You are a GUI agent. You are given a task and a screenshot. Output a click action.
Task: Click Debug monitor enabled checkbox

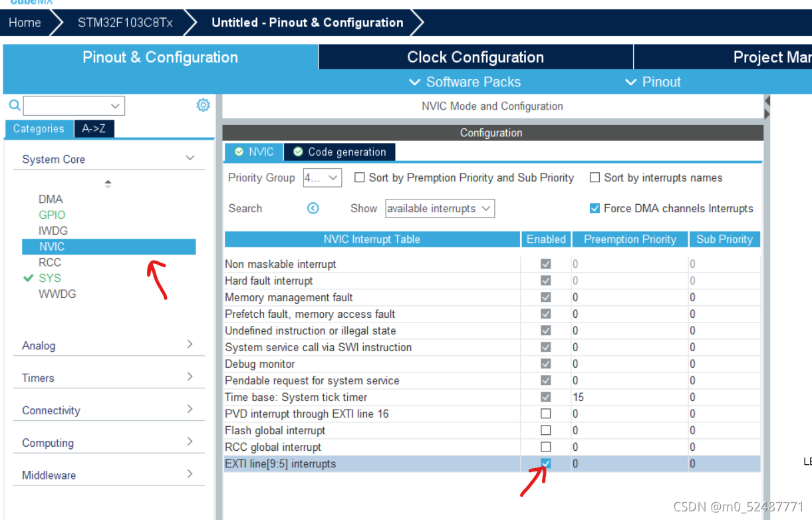point(546,364)
